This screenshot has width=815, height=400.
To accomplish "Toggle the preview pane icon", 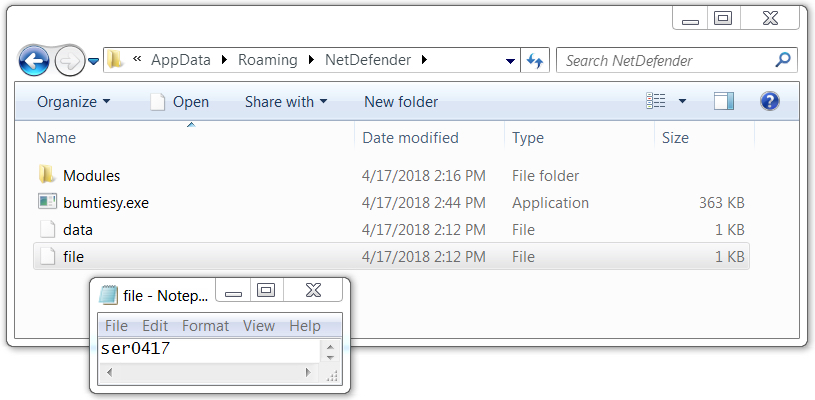I will [x=724, y=101].
